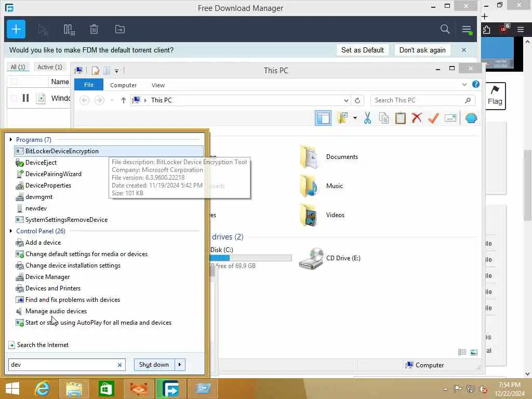This screenshot has width=532, height=399.
Task: Open the File tab in This PC
Action: pos(88,85)
